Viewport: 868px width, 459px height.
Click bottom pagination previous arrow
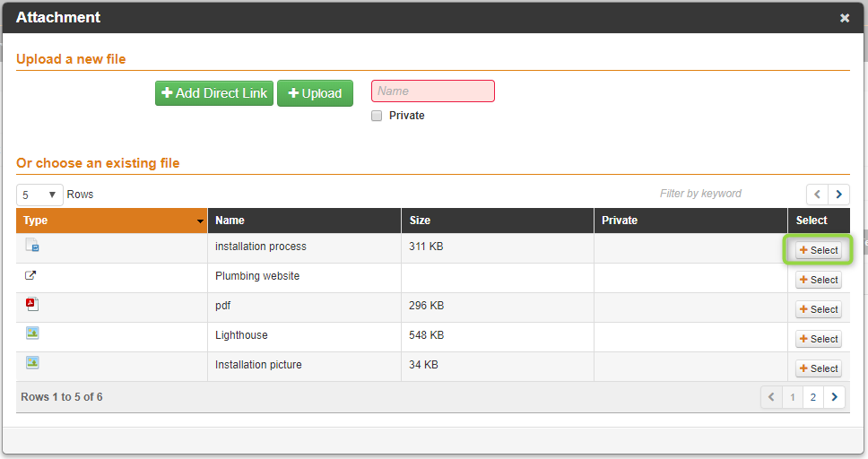click(x=772, y=397)
